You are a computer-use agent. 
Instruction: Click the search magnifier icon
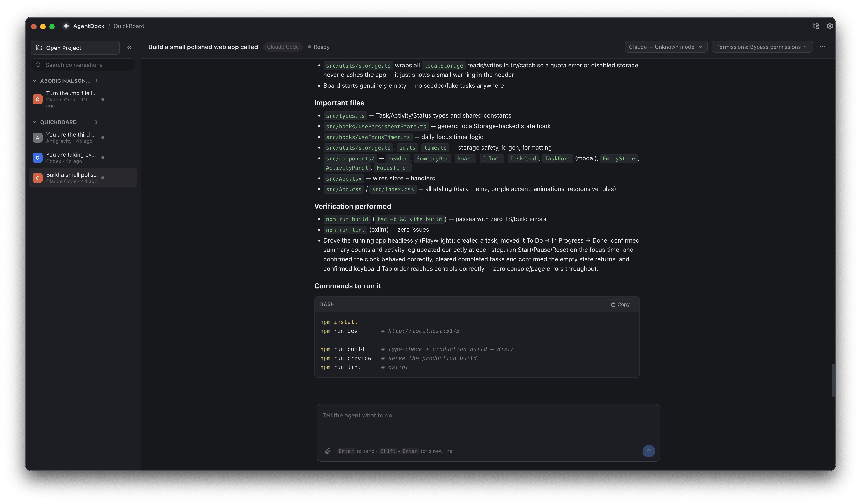[38, 65]
